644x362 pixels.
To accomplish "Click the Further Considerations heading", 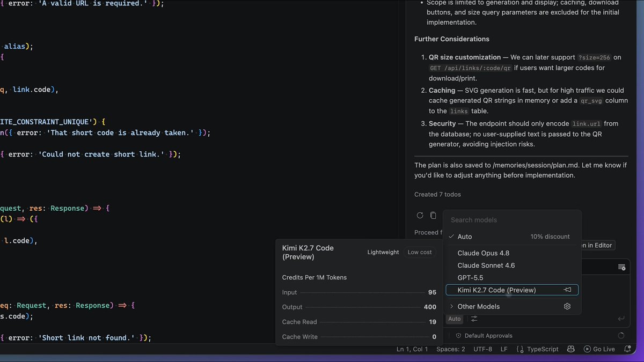I will coord(452,39).
